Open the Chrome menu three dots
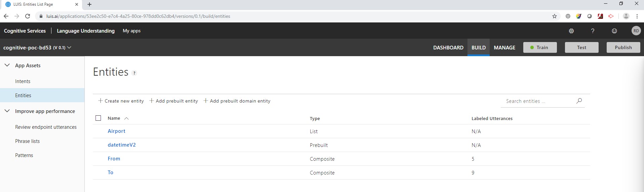Viewport: 644px width, 192px height. (x=637, y=16)
